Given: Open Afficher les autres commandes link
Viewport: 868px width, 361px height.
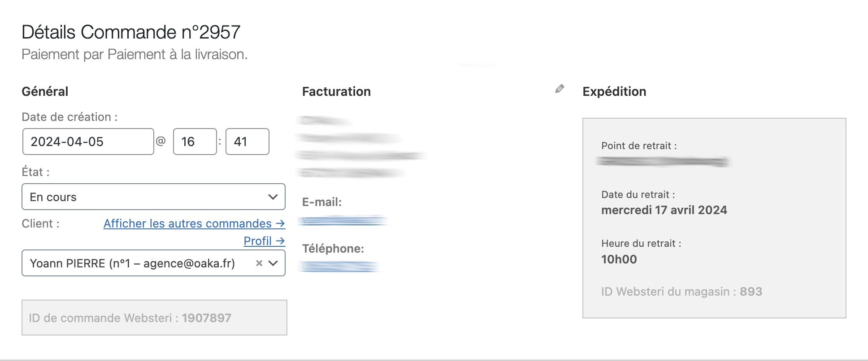Looking at the screenshot, I should [194, 223].
